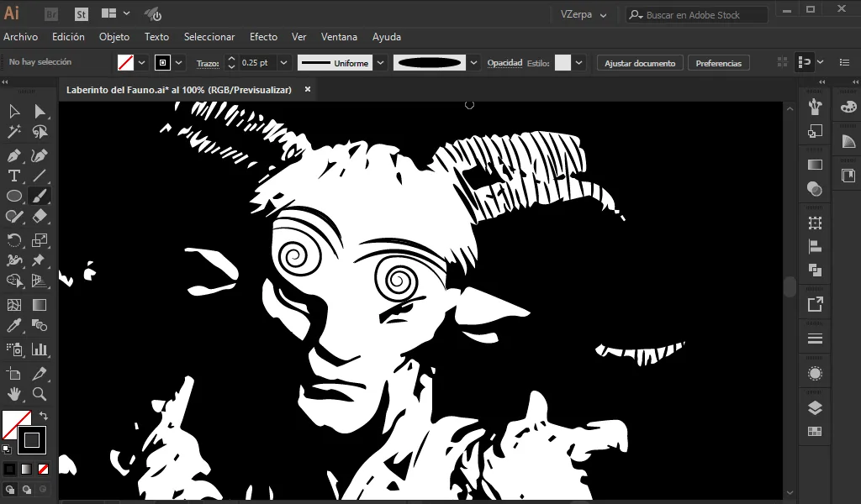This screenshot has height=504, width=861.
Task: Open the Color palette panel icon
Action: (x=848, y=107)
